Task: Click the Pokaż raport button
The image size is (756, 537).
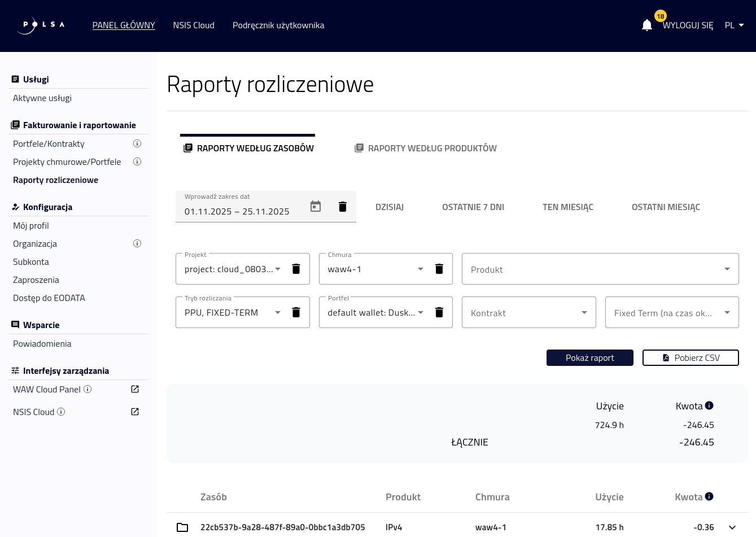Action: (589, 358)
